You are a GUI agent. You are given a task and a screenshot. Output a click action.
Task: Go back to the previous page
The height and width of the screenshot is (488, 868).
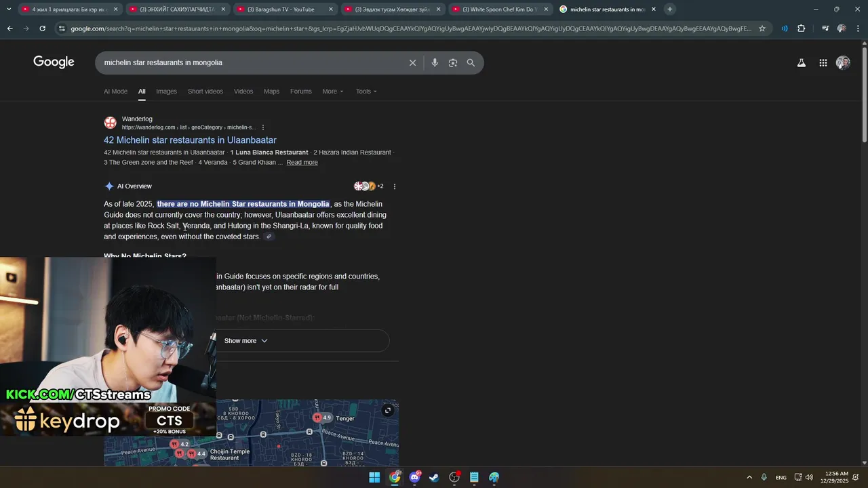coord(9,28)
